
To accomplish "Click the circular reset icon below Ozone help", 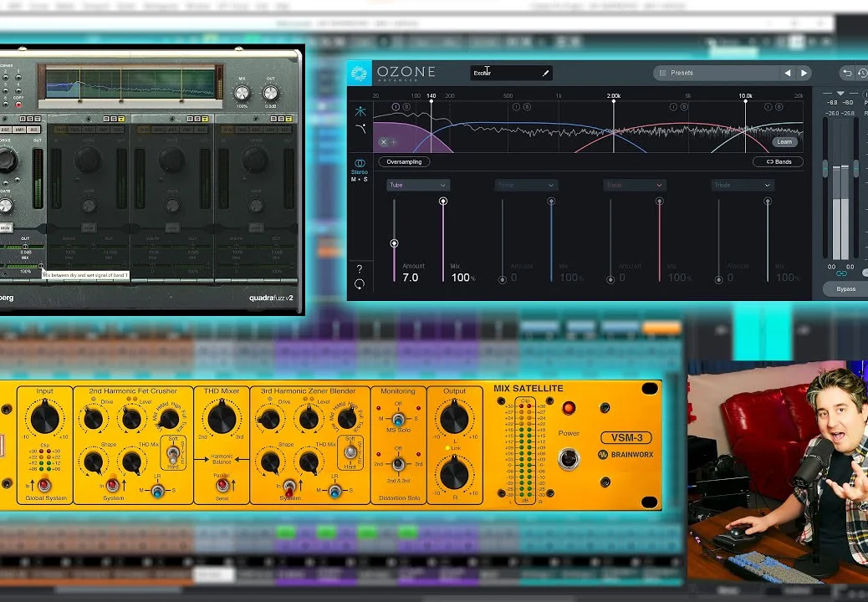I will pos(360,284).
